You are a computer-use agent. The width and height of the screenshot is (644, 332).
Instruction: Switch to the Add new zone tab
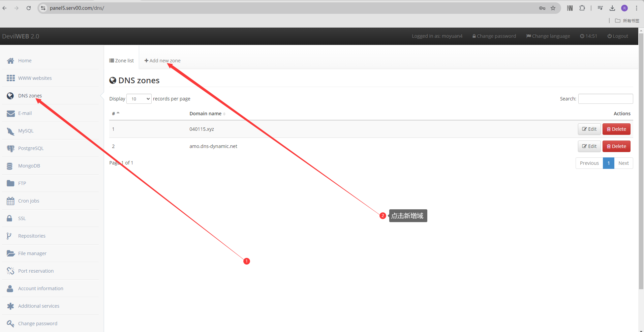tap(162, 61)
